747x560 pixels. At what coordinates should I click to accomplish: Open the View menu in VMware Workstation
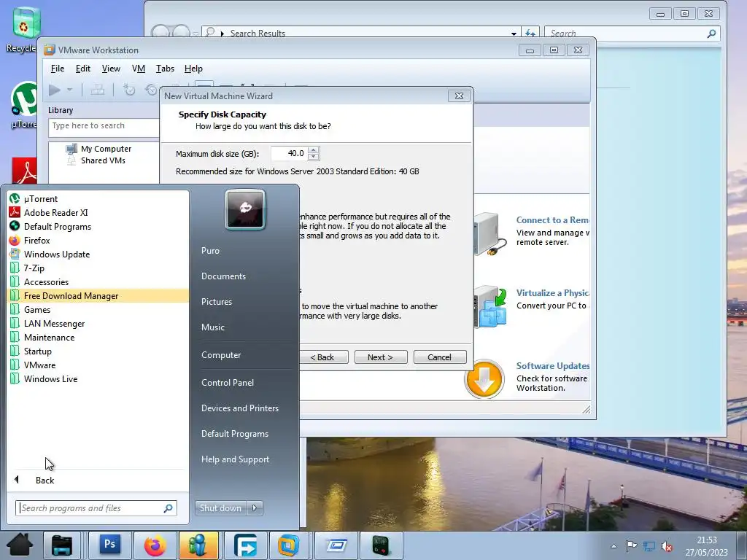coord(111,69)
